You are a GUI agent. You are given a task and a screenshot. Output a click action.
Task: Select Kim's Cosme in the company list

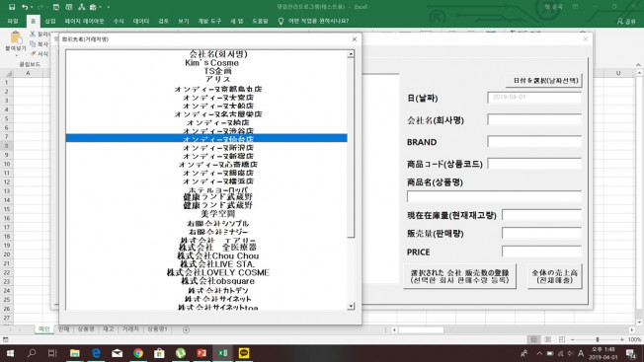pyautogui.click(x=212, y=63)
